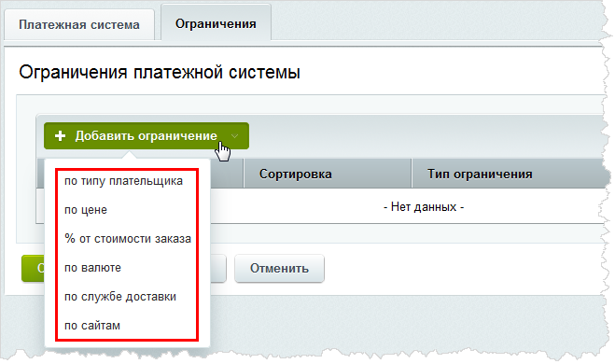Select the по сайтам option
615x364 pixels.
coord(92,326)
